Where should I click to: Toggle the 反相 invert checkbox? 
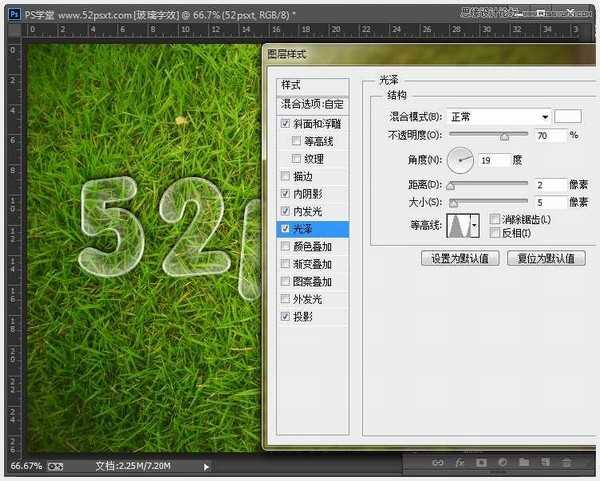point(496,232)
